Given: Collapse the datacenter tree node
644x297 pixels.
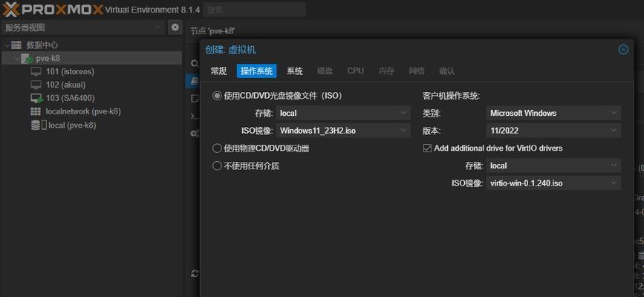Looking at the screenshot, I should [7, 45].
